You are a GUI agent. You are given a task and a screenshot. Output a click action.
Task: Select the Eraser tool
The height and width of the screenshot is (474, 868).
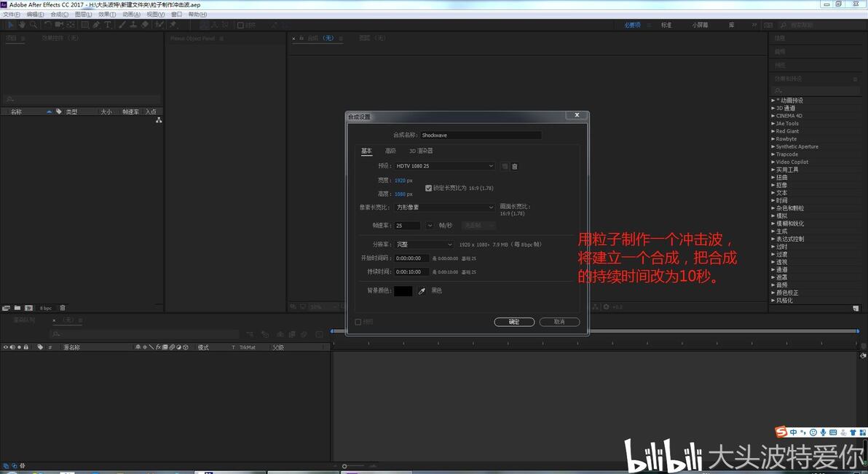[144, 25]
